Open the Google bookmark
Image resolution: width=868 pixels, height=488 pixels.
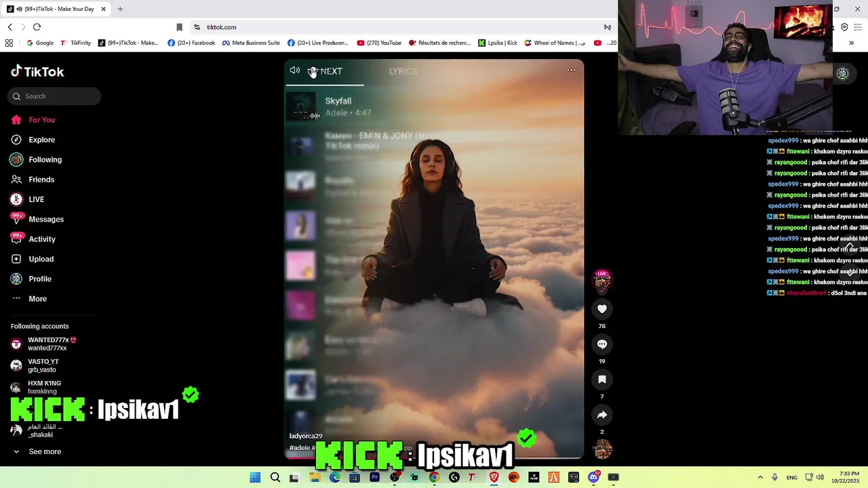[x=40, y=43]
